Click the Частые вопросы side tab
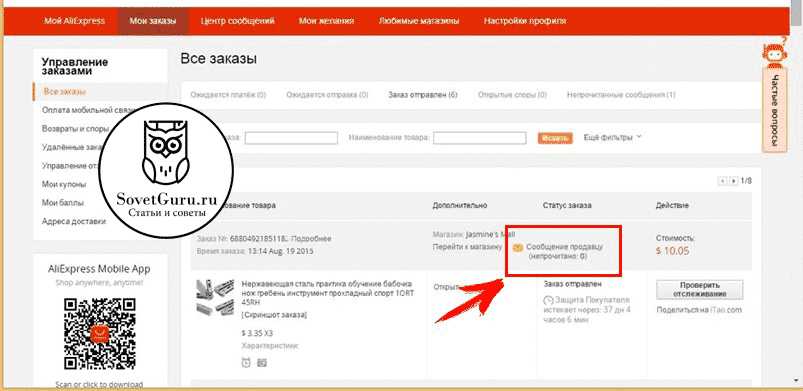This screenshot has width=803, height=391. [775, 110]
